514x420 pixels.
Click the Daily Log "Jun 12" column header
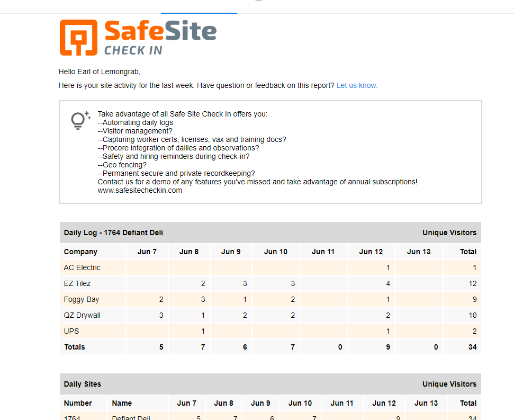(x=371, y=252)
